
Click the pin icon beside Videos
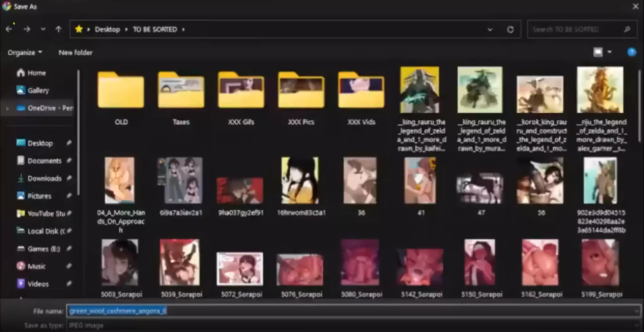click(69, 283)
